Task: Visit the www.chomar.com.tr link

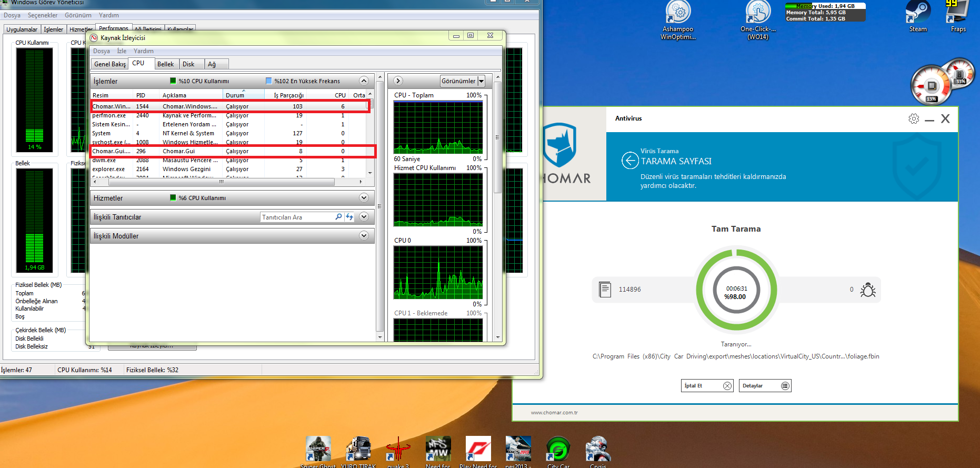Action: point(554,413)
